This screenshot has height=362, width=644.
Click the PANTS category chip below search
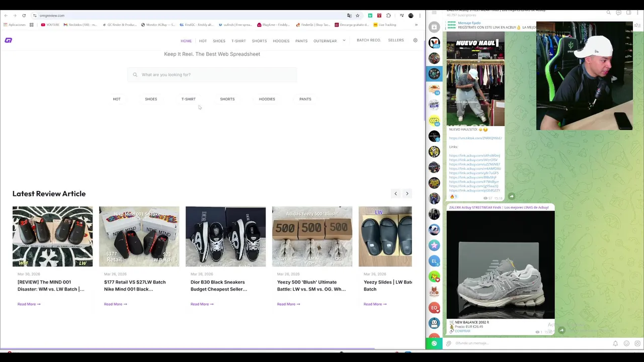click(305, 99)
